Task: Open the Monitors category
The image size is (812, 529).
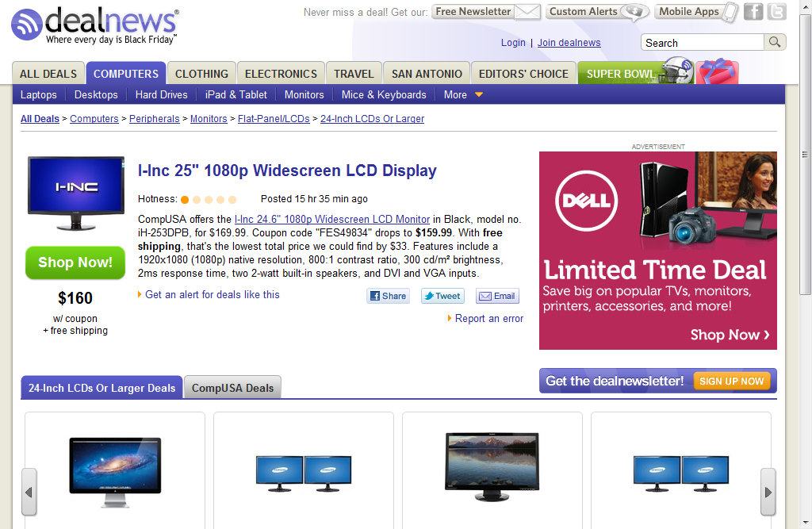Action: 304,94
